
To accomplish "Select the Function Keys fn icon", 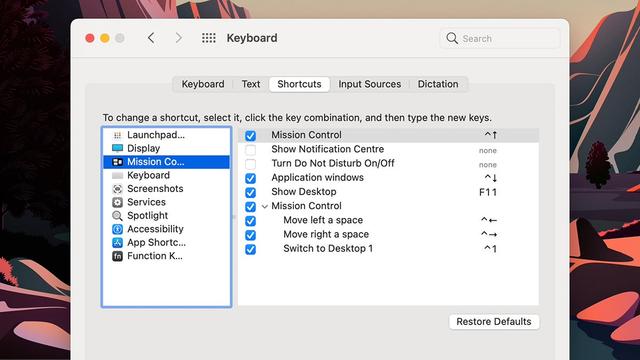I will (x=117, y=256).
